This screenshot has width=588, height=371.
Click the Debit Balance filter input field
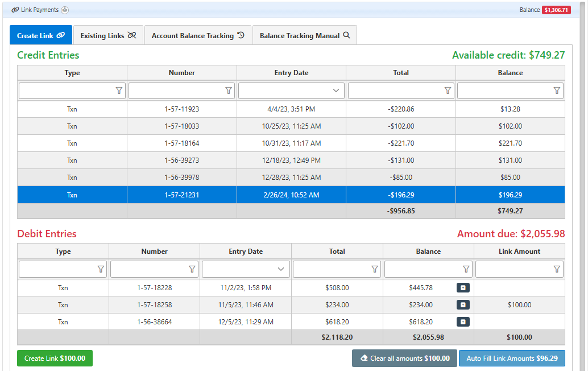(x=422, y=269)
